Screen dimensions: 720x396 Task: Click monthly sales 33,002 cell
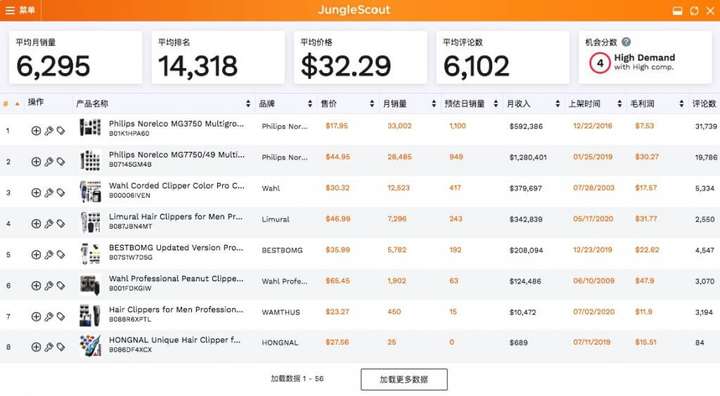[399, 125]
